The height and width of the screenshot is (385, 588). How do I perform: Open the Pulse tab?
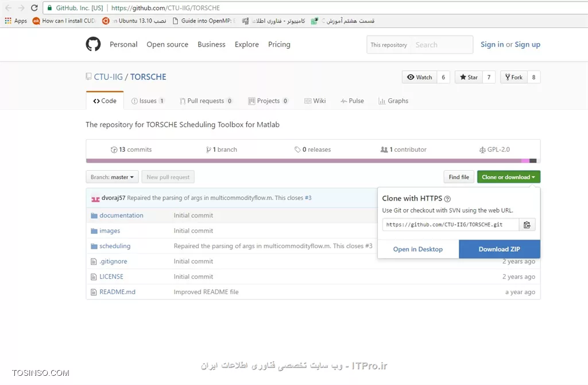pos(352,101)
